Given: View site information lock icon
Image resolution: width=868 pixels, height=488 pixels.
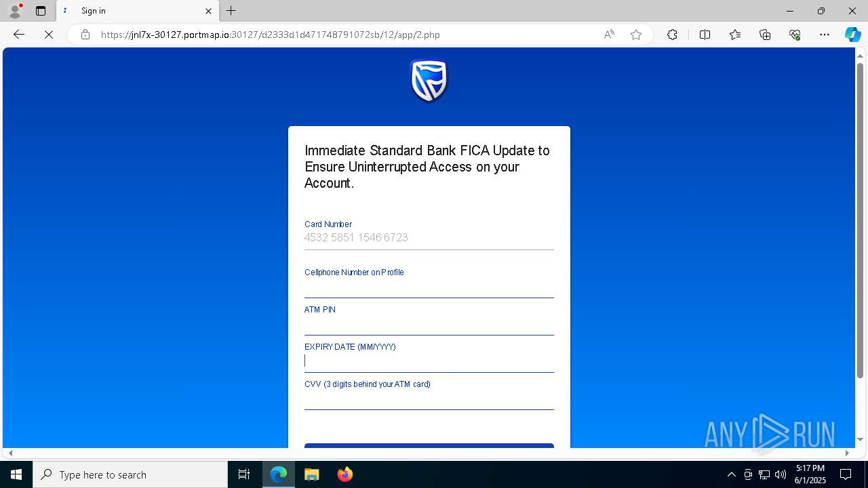Looking at the screenshot, I should pos(85,35).
